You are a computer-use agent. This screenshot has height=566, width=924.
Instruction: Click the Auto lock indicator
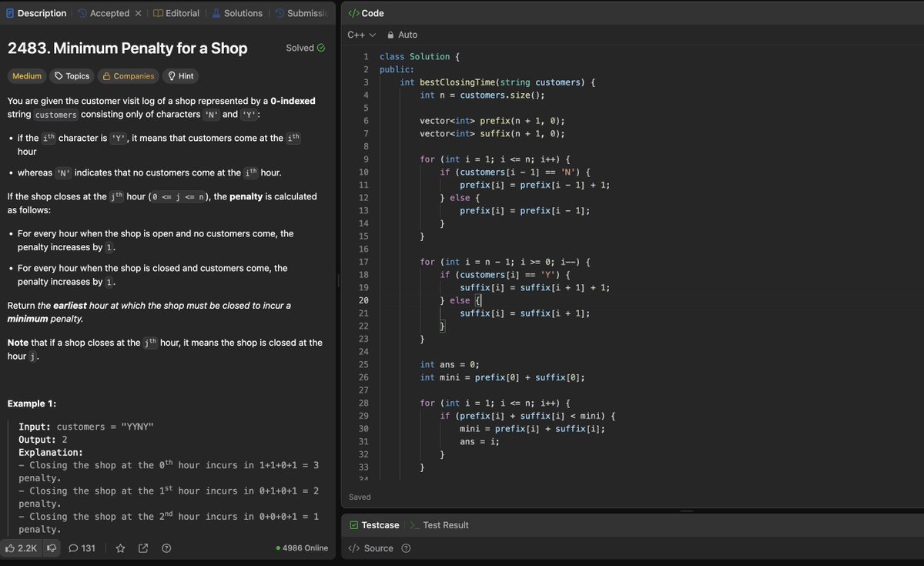(402, 35)
